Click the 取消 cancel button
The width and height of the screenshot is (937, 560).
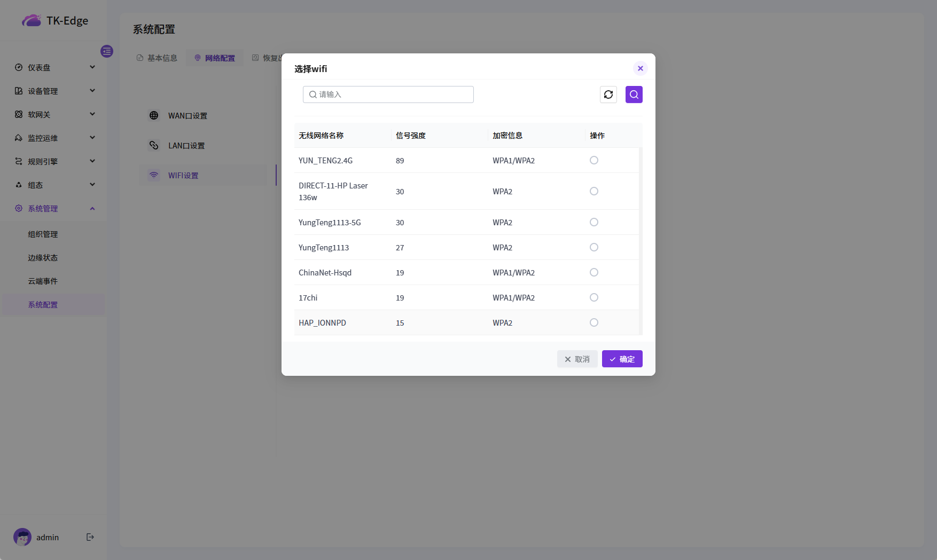(577, 359)
